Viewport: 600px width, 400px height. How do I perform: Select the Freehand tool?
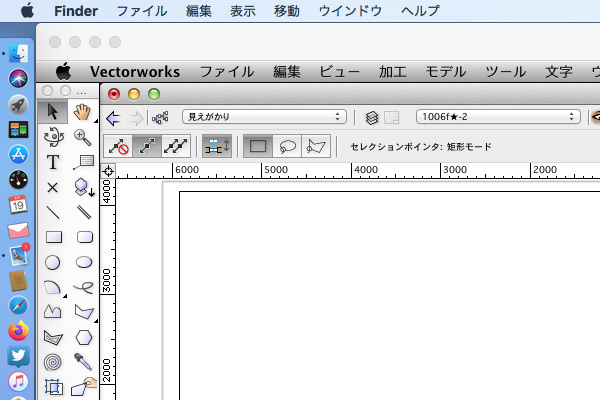pyautogui.click(x=83, y=287)
